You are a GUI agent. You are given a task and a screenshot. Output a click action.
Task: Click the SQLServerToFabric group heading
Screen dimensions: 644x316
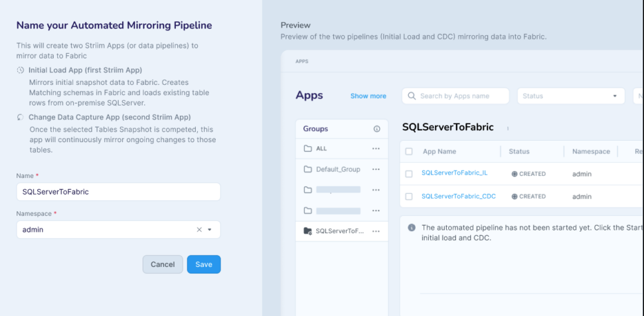pyautogui.click(x=447, y=127)
